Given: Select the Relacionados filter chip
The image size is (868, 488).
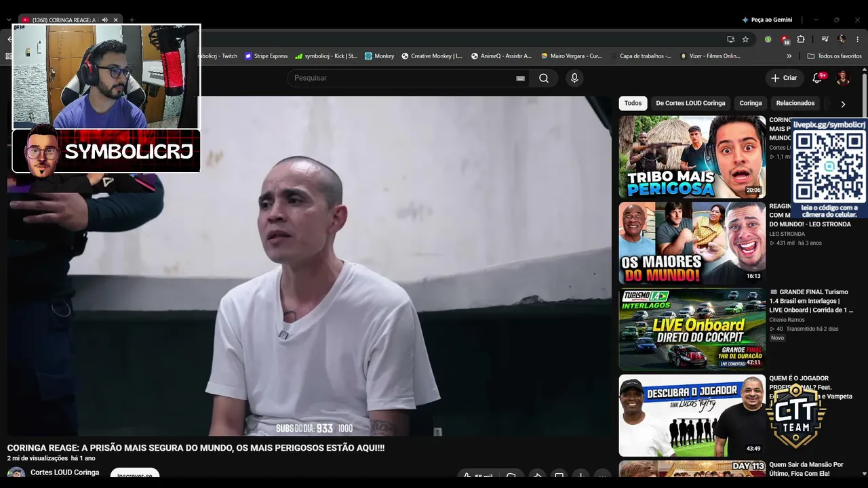Looking at the screenshot, I should point(795,104).
